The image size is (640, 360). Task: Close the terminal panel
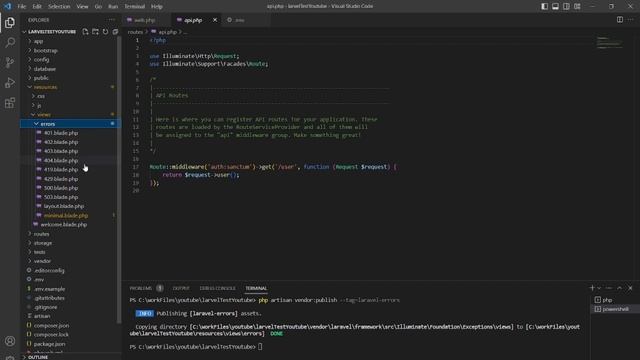point(630,288)
